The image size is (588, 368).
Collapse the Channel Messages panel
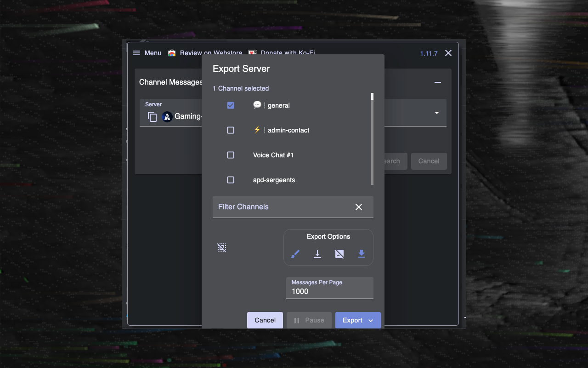438,82
